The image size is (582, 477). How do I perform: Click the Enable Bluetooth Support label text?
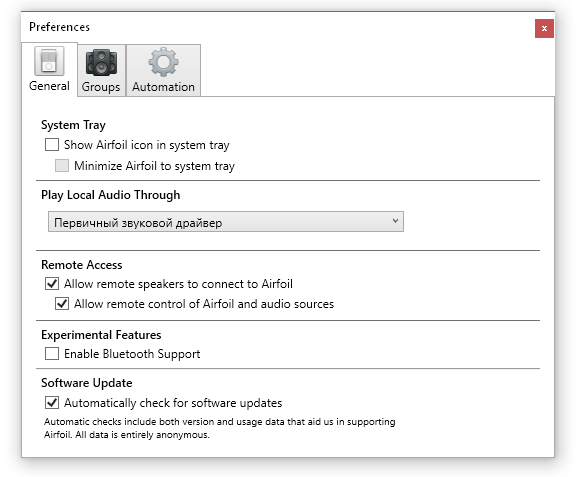coord(132,354)
